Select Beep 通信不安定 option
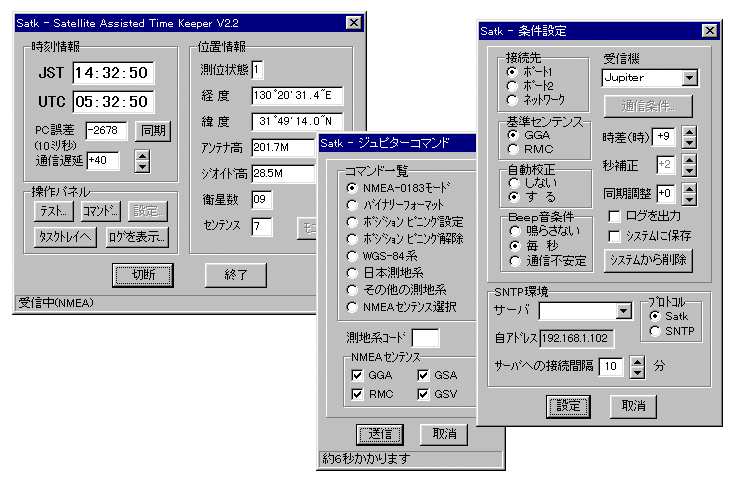This screenshot has width=740, height=487. tap(515, 261)
